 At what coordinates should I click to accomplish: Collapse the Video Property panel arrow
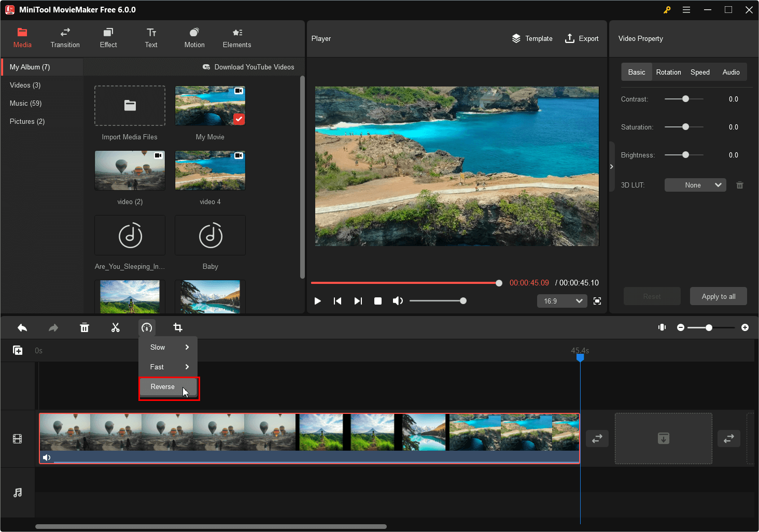(612, 166)
